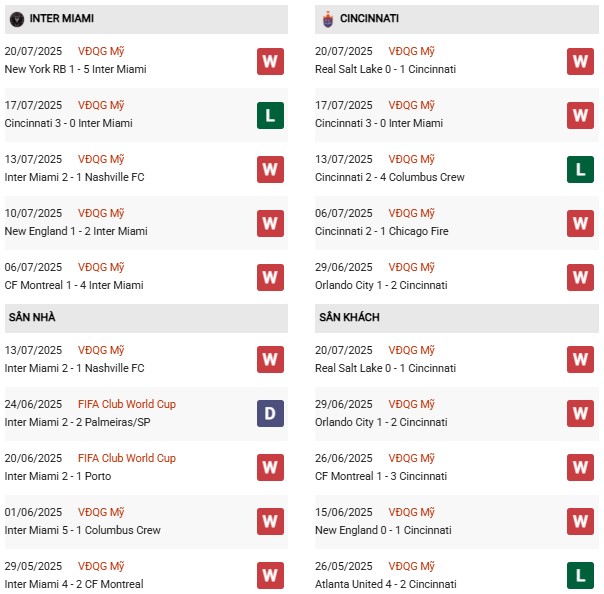
Task: Click loss badge for Cincinnati vs Columbus Crew
Action: tap(580, 169)
